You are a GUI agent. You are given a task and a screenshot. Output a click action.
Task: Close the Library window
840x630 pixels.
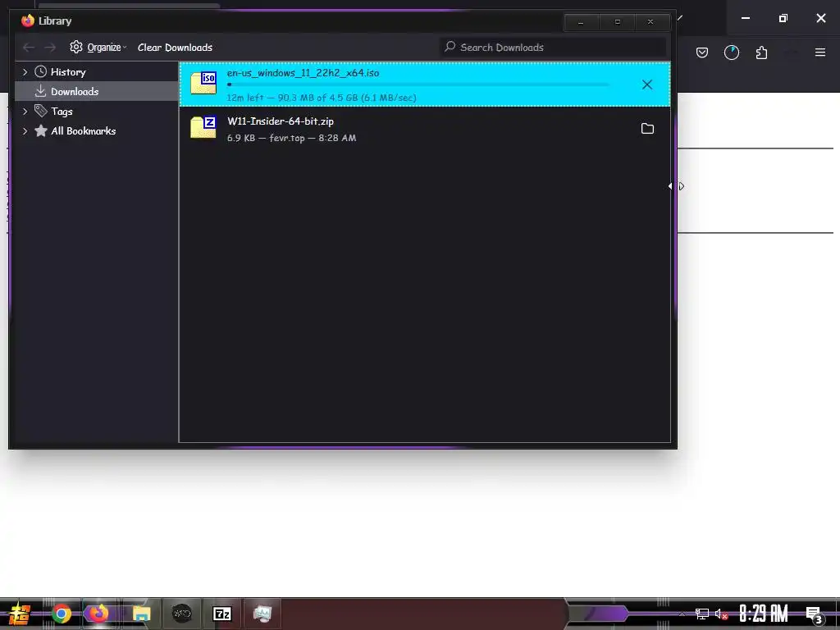click(x=651, y=22)
